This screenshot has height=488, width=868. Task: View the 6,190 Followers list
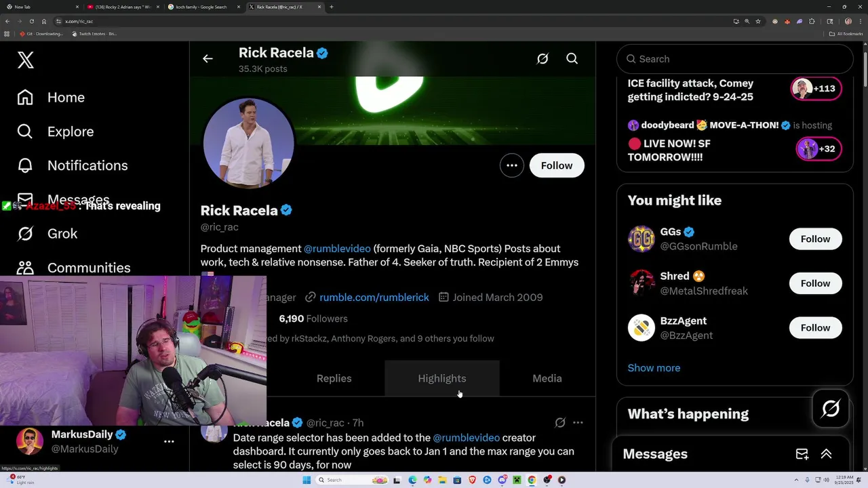pyautogui.click(x=313, y=319)
